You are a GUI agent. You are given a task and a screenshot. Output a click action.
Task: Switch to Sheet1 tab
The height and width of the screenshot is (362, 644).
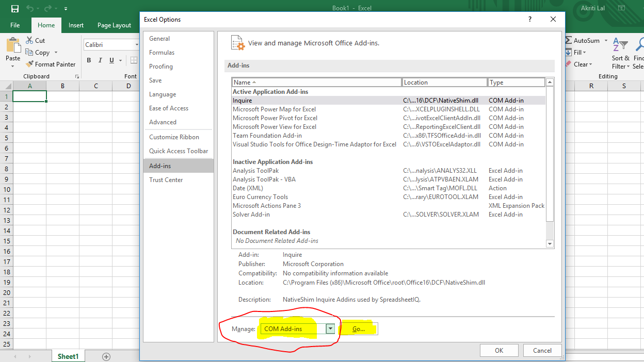pyautogui.click(x=68, y=356)
